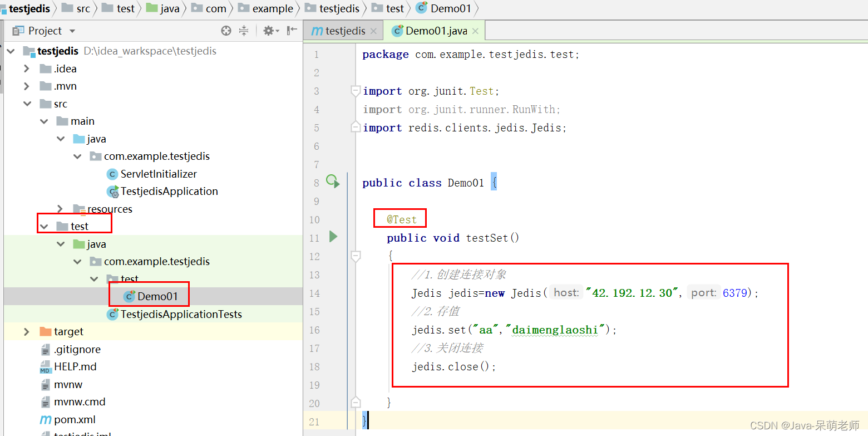Expand the resources folder
Screen dimensions: 868x436
pyautogui.click(x=61, y=209)
